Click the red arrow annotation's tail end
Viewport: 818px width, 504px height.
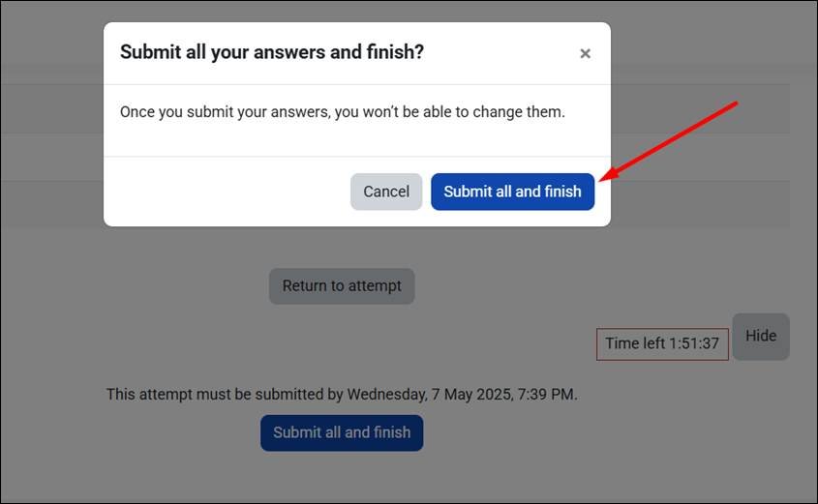[x=736, y=102]
